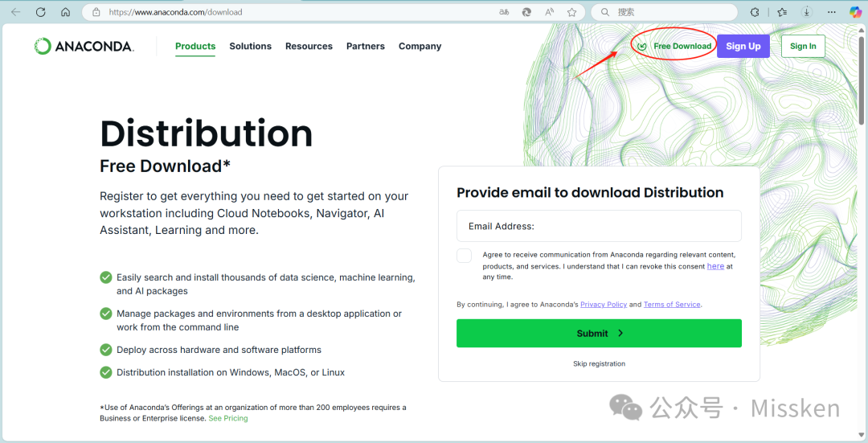Click the Free Download link
The width and height of the screenshot is (868, 443).
(674, 46)
